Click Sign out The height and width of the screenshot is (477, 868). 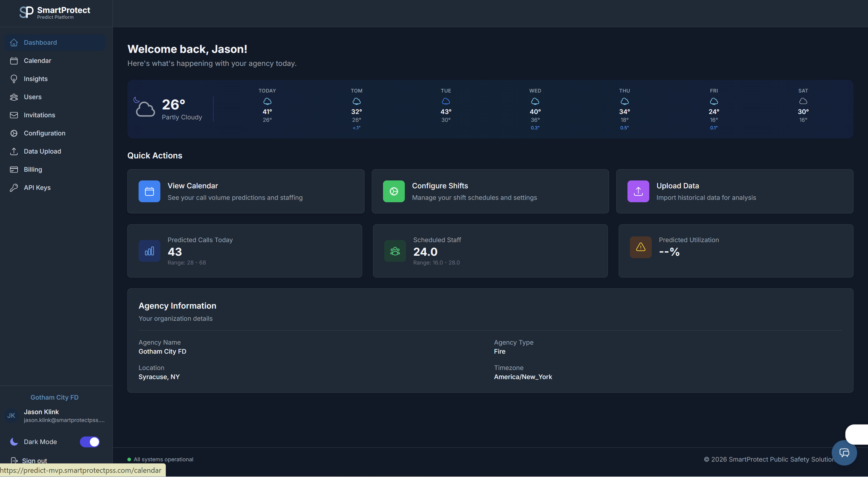(34, 460)
